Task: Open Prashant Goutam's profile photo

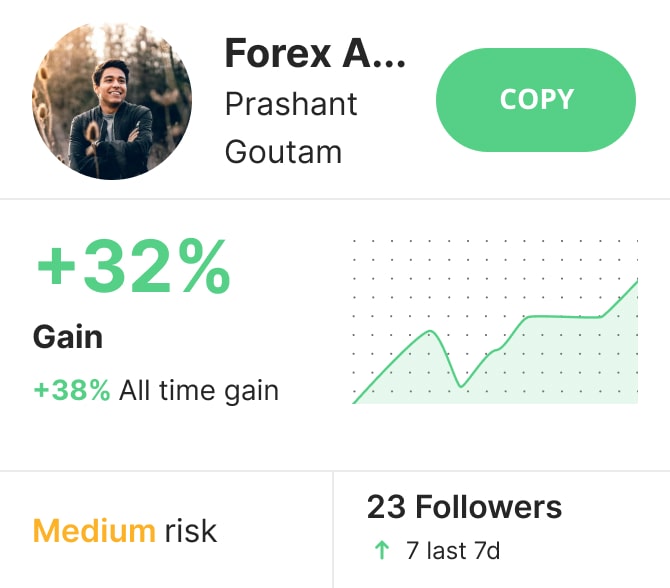Action: (x=111, y=100)
